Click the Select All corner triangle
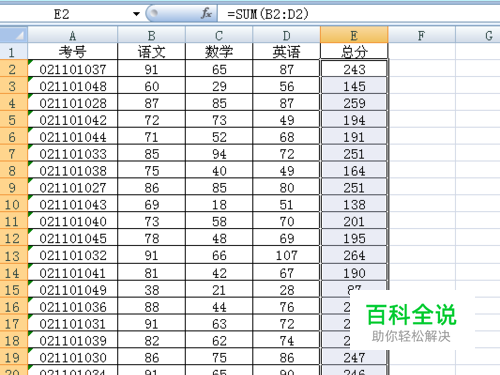This screenshot has height=375, width=500. (14, 35)
